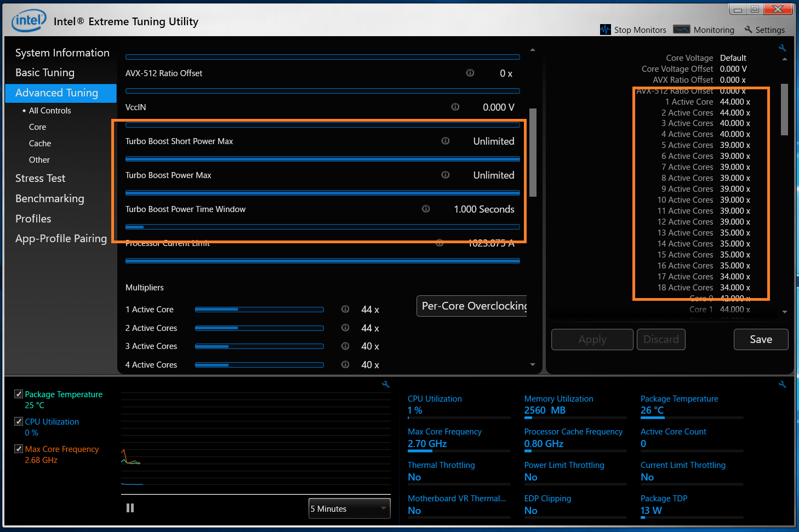Click the 18 Active Cores summary row
This screenshot has width=799, height=532.
click(704, 287)
